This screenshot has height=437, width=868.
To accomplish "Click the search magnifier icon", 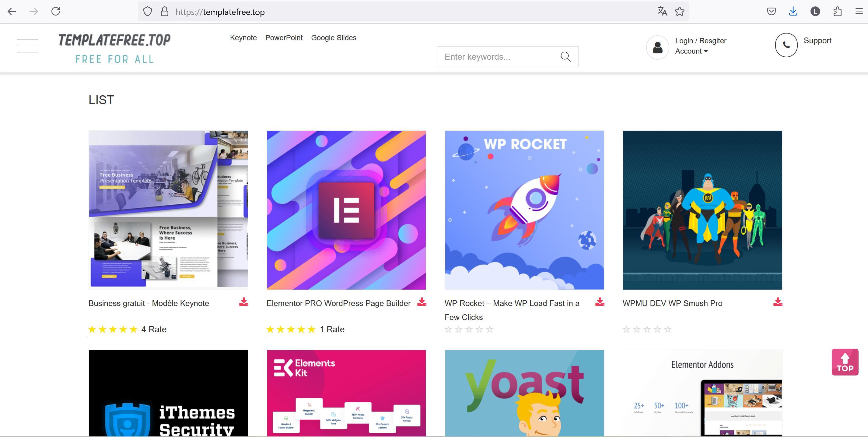I will (565, 57).
